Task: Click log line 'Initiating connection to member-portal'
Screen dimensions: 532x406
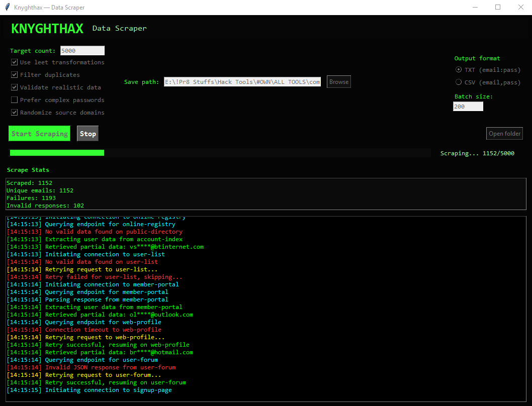Action: pos(93,284)
